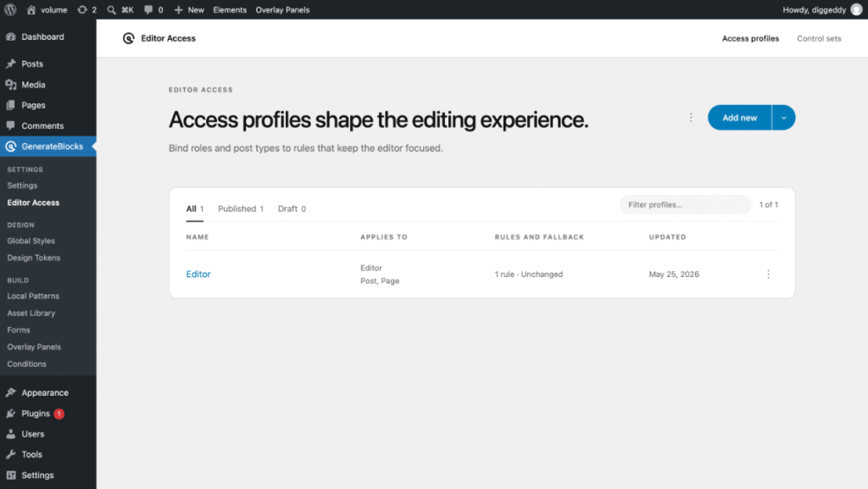Click the red Plugins update badge
This screenshot has width=868, height=489.
[x=58, y=414]
